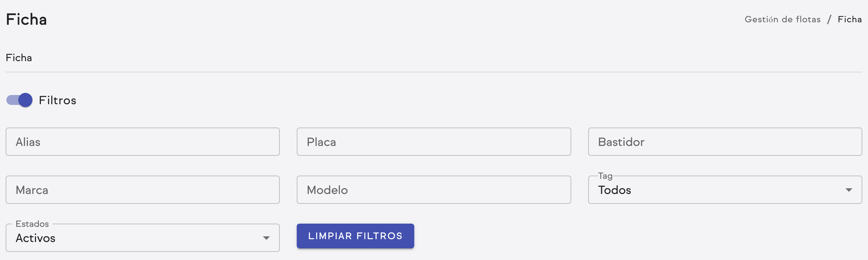The width and height of the screenshot is (868, 260).
Task: Expand the Marca selection list
Action: coord(266,190)
